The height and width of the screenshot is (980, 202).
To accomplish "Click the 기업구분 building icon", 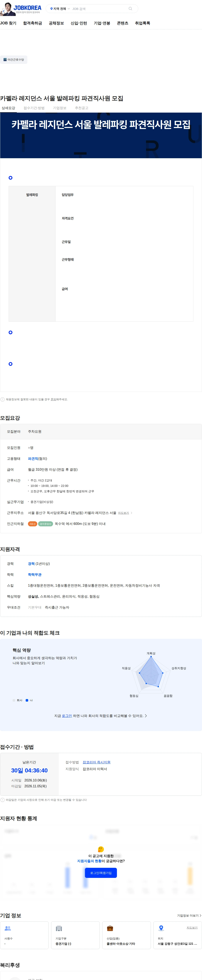I will click(x=59, y=928).
